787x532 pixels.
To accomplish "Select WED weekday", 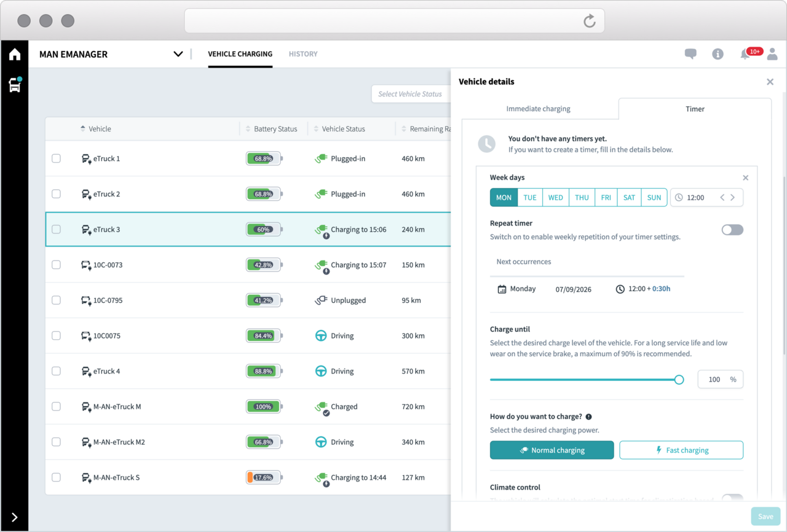I will [556, 197].
